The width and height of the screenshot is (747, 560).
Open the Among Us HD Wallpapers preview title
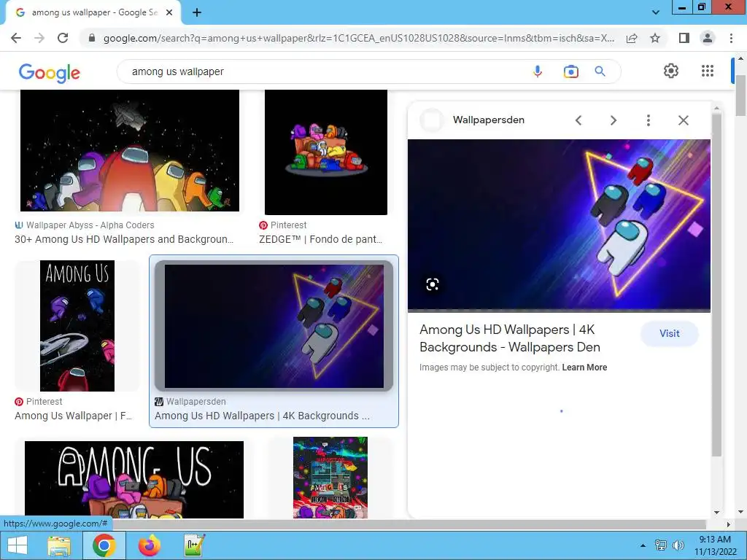[x=510, y=338]
